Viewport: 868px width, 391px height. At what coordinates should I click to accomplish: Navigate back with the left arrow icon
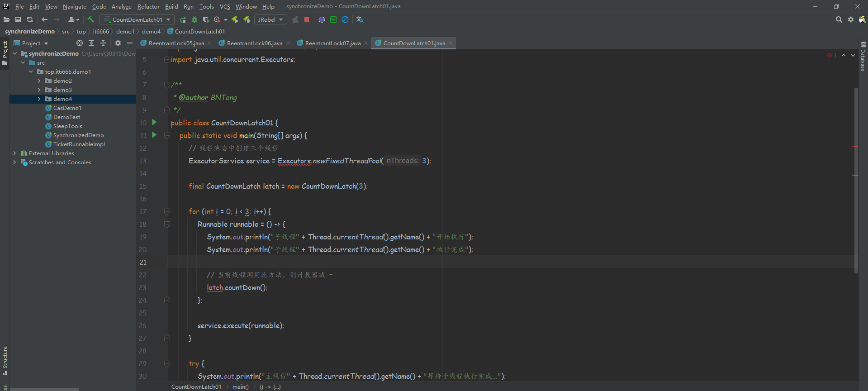[x=44, y=19]
